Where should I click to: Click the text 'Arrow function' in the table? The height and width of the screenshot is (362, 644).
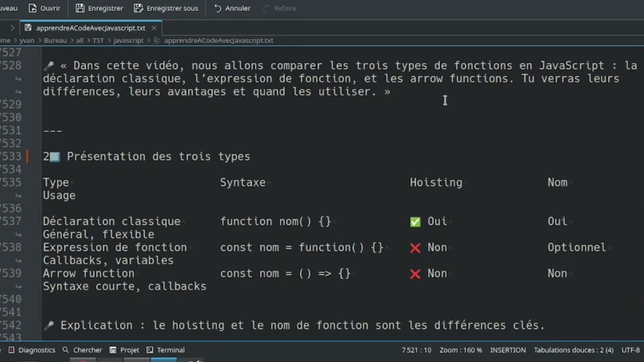pyautogui.click(x=89, y=274)
